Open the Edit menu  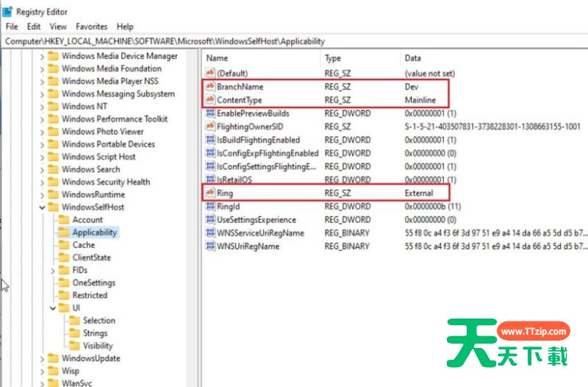point(33,26)
